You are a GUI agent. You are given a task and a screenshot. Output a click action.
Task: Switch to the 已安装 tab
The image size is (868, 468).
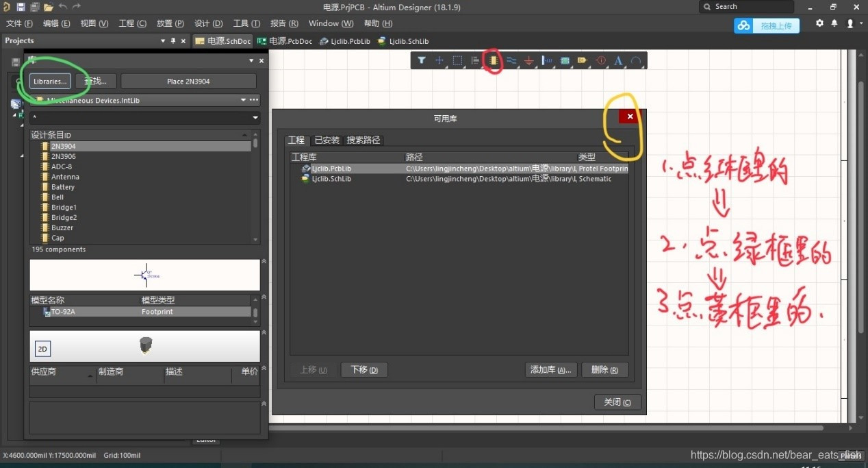(x=327, y=140)
